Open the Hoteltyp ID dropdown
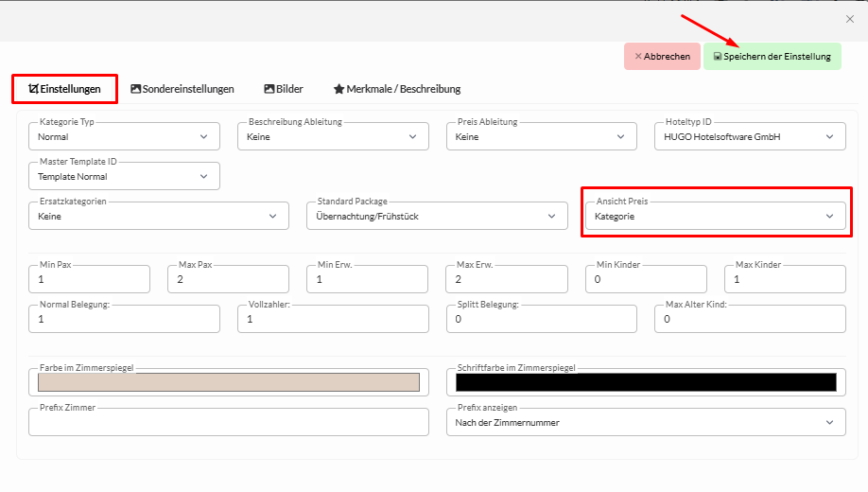The image size is (868, 492). click(750, 137)
